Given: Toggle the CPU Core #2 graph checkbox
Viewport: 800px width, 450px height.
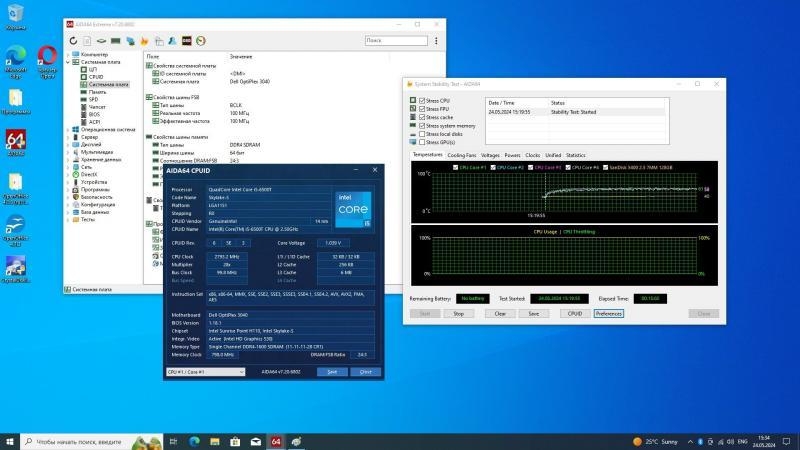Looking at the screenshot, I should (x=493, y=167).
